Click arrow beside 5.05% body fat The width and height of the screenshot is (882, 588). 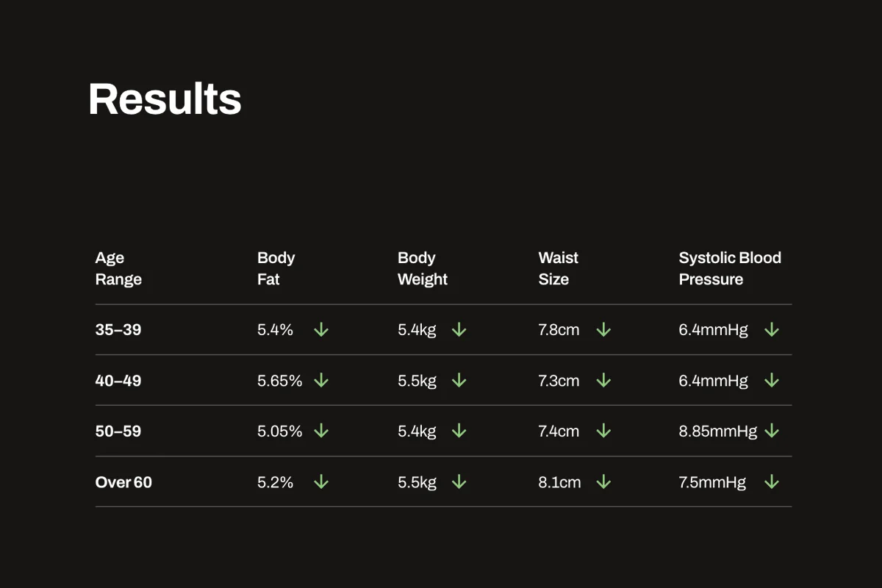click(x=321, y=431)
